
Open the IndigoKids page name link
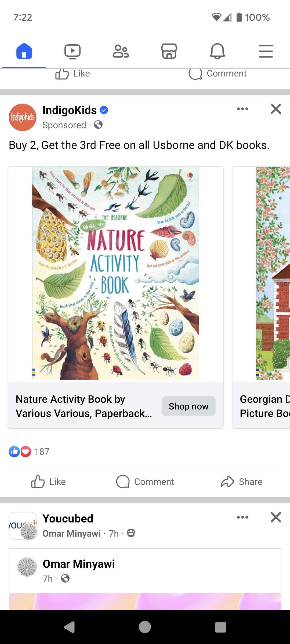click(x=70, y=110)
